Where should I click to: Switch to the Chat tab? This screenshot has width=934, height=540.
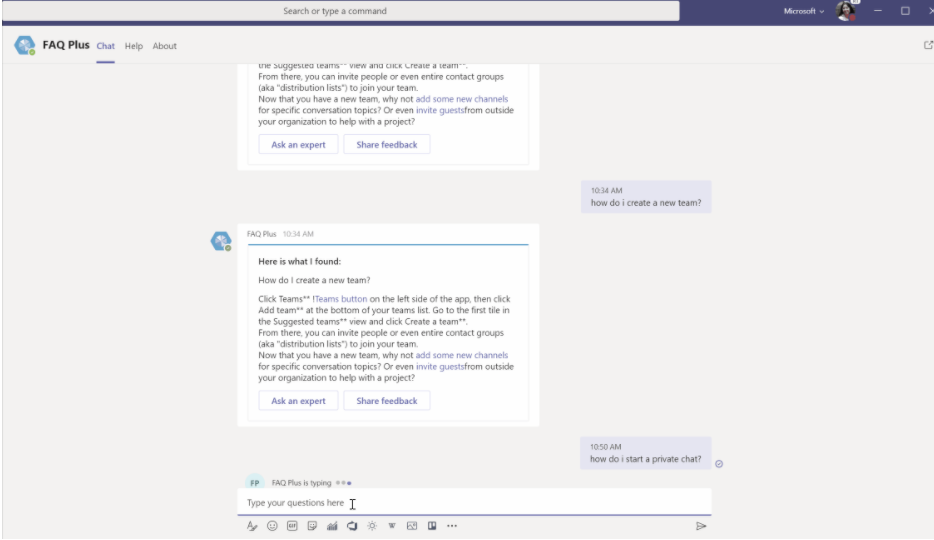pos(105,46)
